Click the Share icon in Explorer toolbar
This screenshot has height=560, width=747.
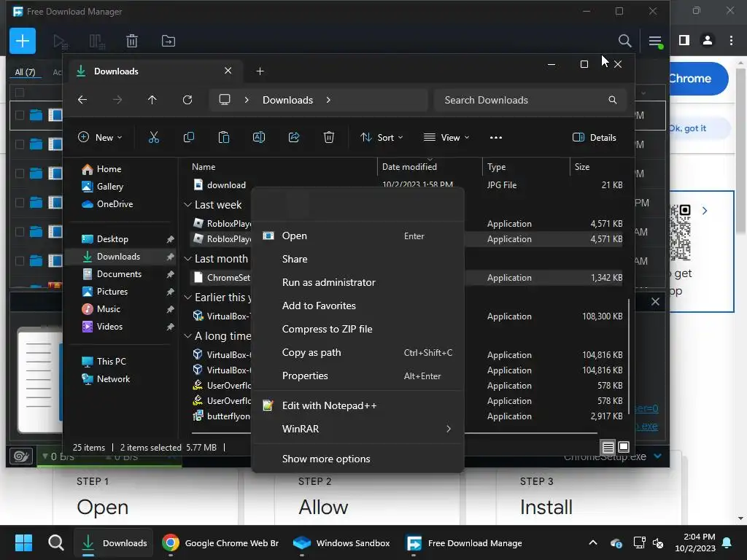point(294,138)
